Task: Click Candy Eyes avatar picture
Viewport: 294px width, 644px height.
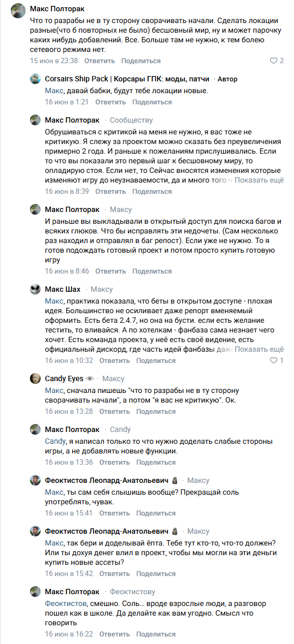Action: (35, 379)
